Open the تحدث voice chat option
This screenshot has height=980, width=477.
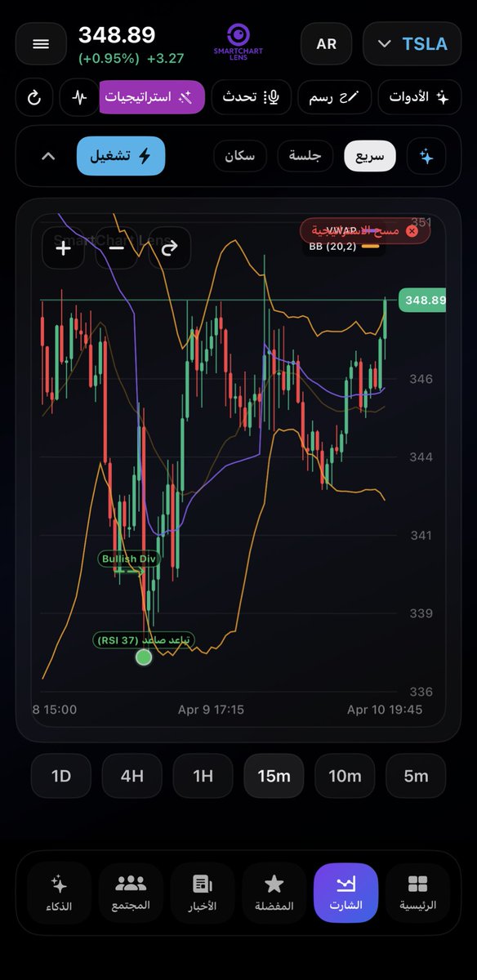(x=251, y=97)
